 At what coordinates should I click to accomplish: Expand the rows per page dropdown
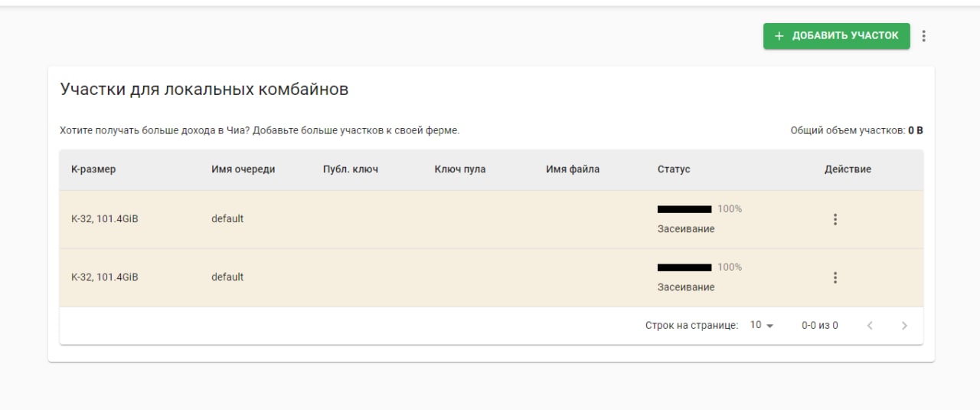(x=762, y=326)
